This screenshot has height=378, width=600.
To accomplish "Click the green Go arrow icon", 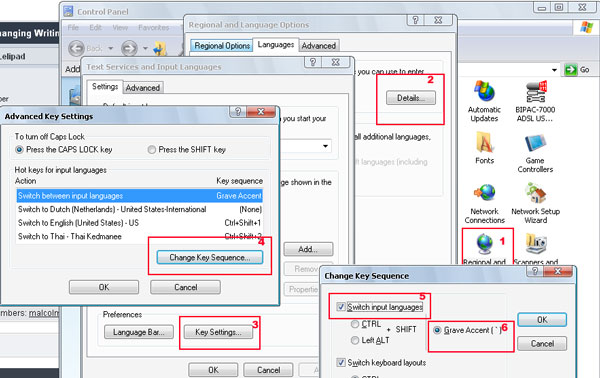I will coord(571,70).
